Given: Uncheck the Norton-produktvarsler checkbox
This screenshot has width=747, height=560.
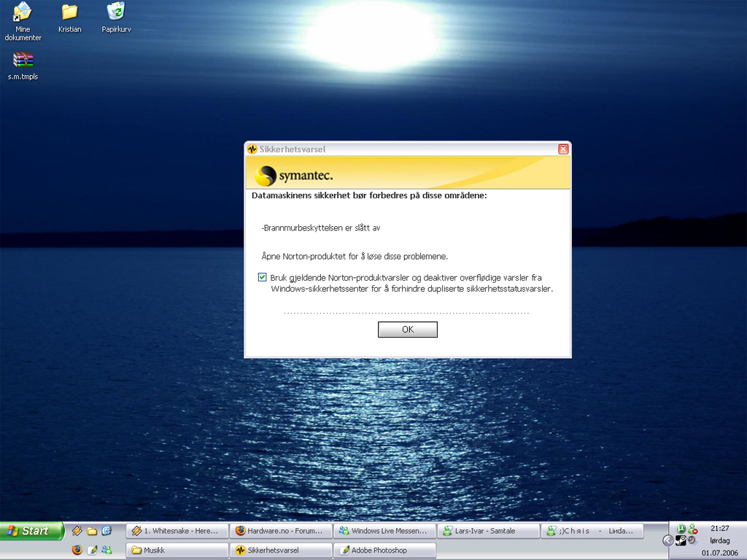Looking at the screenshot, I should 262,277.
